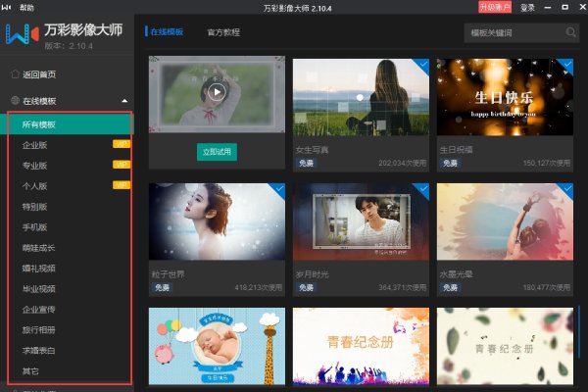Toggle the checkmark on 粒子世界 template
Image resolution: width=588 pixels, height=392 pixels.
click(277, 189)
